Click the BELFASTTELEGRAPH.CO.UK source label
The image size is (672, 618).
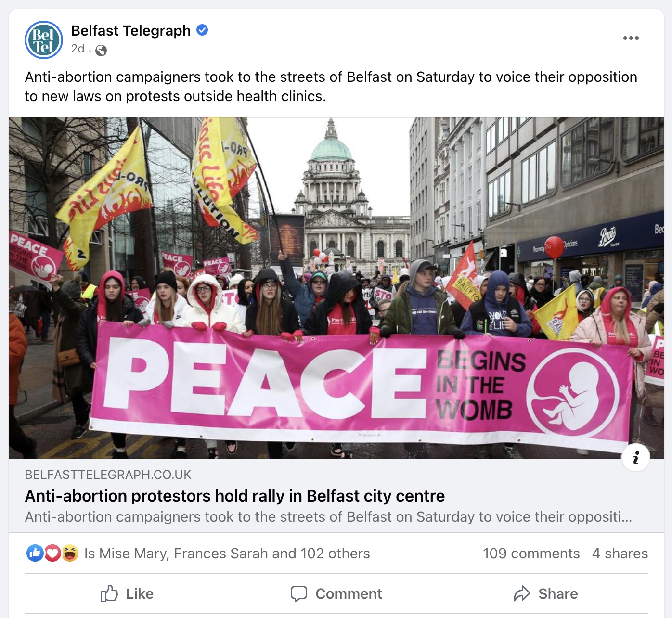(x=108, y=475)
